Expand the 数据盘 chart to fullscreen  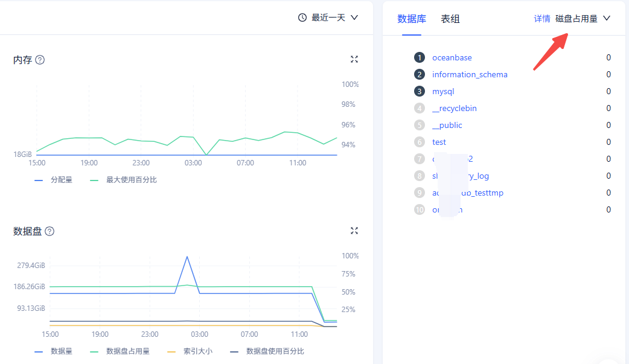pos(354,231)
